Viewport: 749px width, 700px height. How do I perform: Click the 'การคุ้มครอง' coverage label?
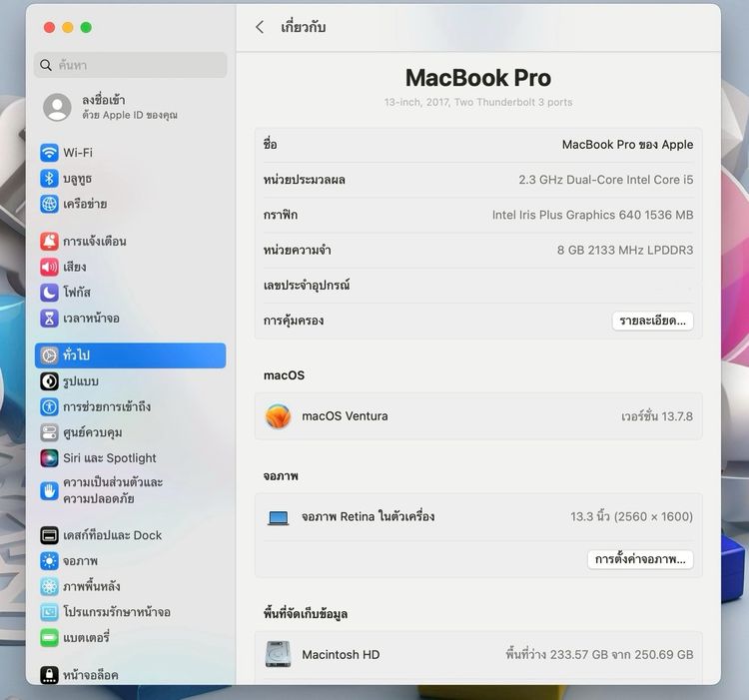[x=294, y=321]
